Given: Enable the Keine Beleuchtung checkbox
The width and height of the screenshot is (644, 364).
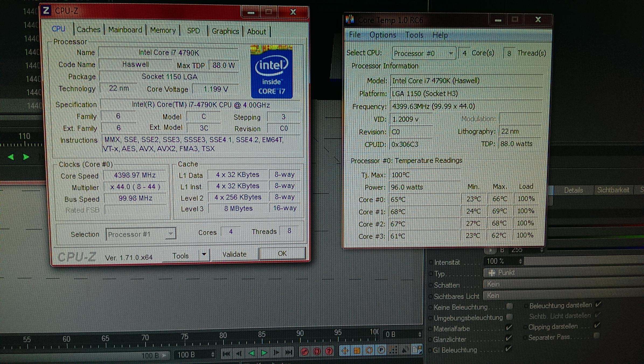Looking at the screenshot, I should [x=509, y=306].
